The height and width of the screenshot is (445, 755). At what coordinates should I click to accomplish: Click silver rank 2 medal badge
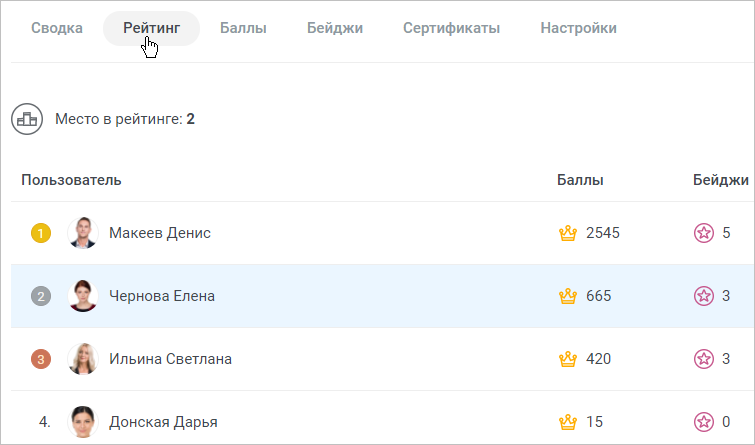coord(41,296)
